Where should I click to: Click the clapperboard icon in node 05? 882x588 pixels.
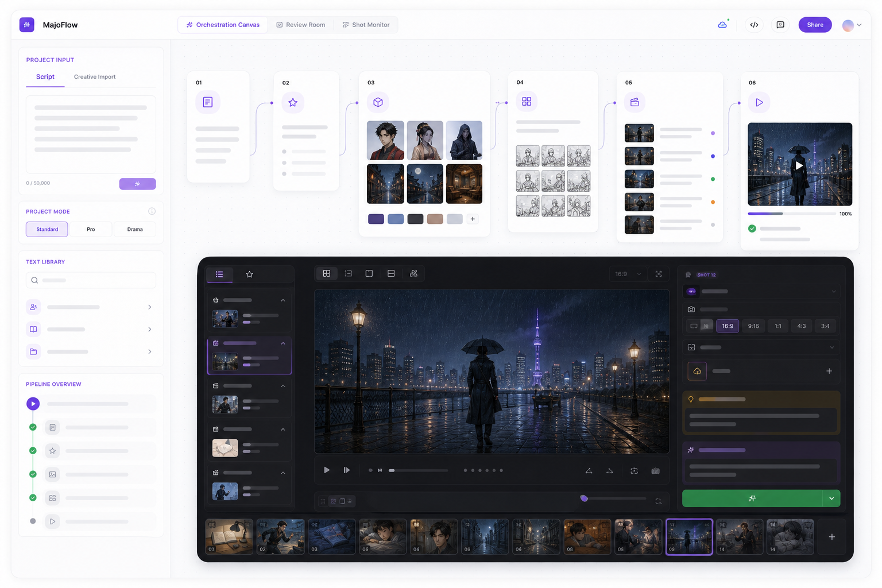tap(635, 102)
